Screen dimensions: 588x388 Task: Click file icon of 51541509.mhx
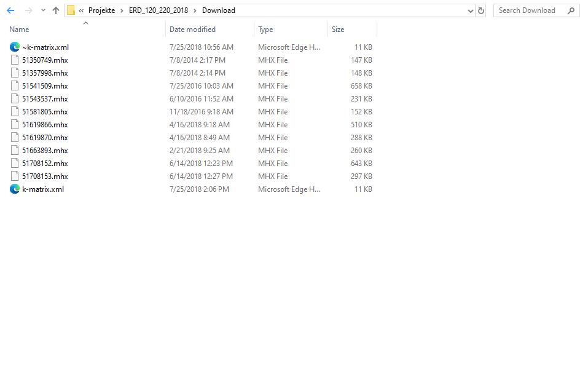15,86
